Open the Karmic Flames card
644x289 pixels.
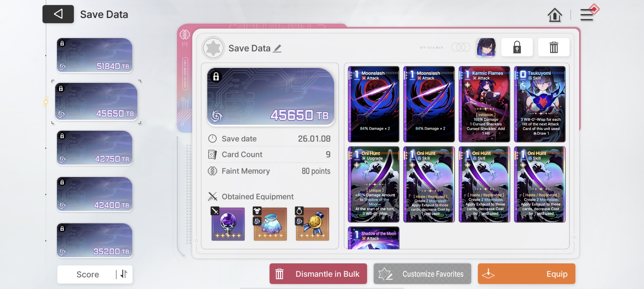coord(484,104)
